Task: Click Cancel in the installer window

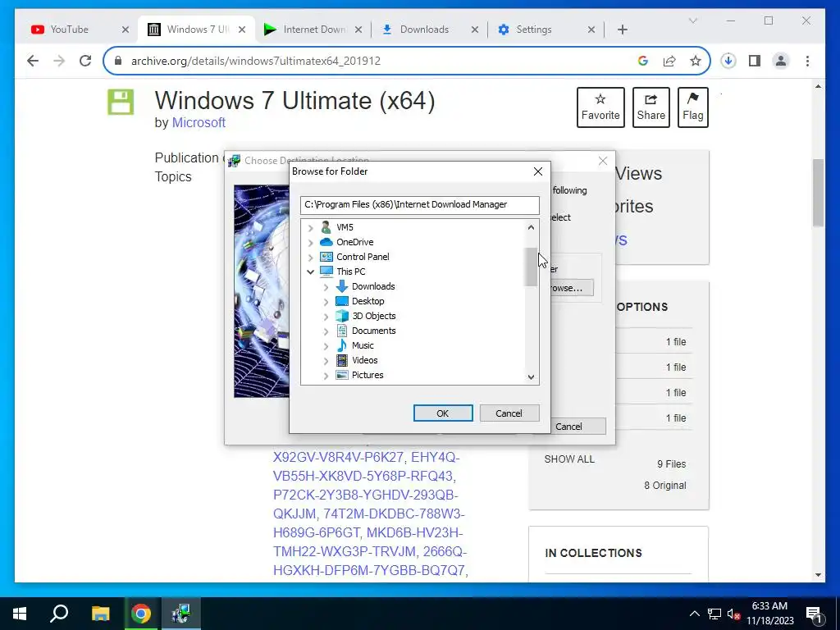Action: click(x=578, y=427)
